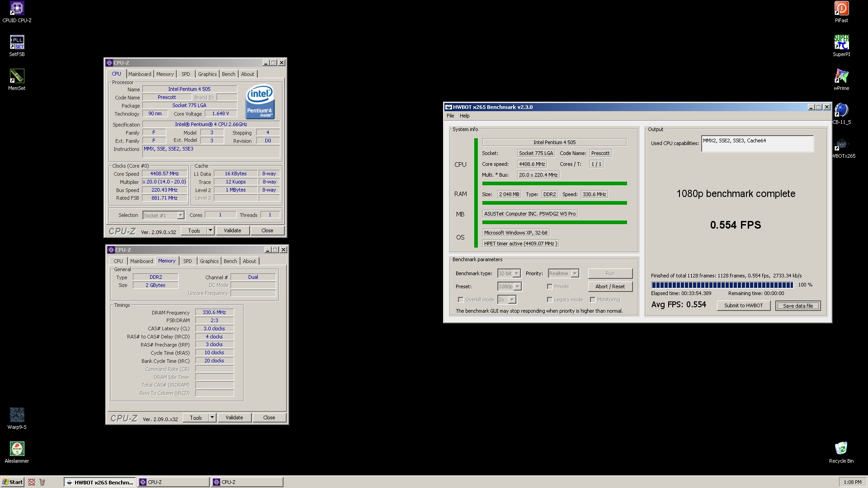Switch to second CPU-Z taskbar button

click(247, 482)
